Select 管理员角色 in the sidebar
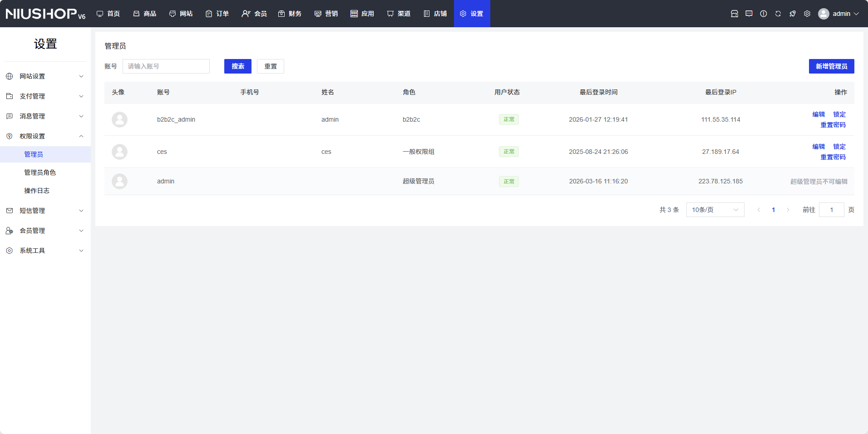Screen dimensions: 868x434 [x=40, y=173]
